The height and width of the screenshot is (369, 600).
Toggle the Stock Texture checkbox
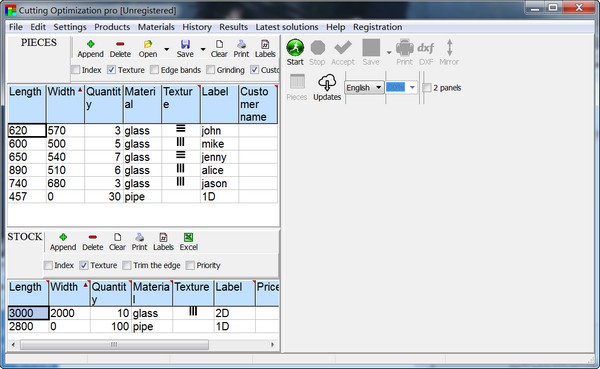click(84, 265)
